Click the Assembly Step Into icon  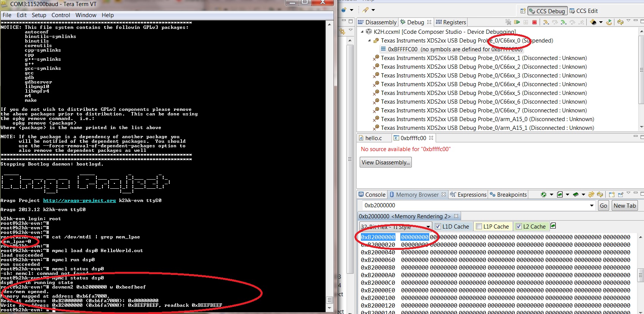point(564,22)
